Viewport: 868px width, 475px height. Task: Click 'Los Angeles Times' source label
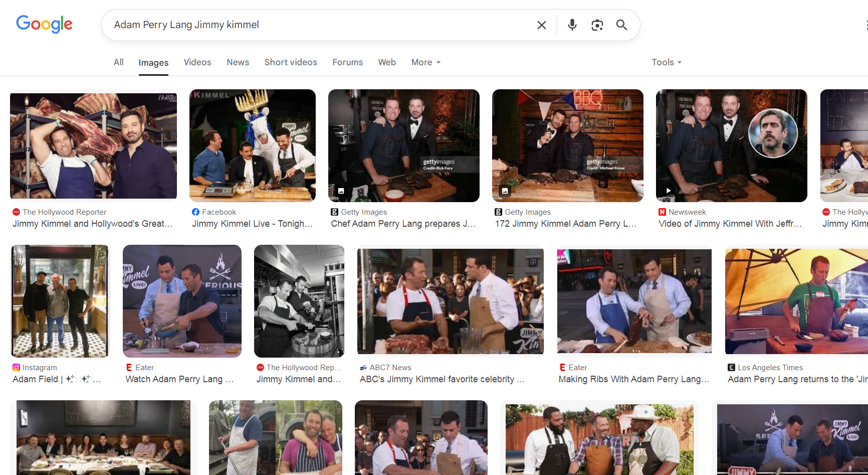(x=770, y=368)
